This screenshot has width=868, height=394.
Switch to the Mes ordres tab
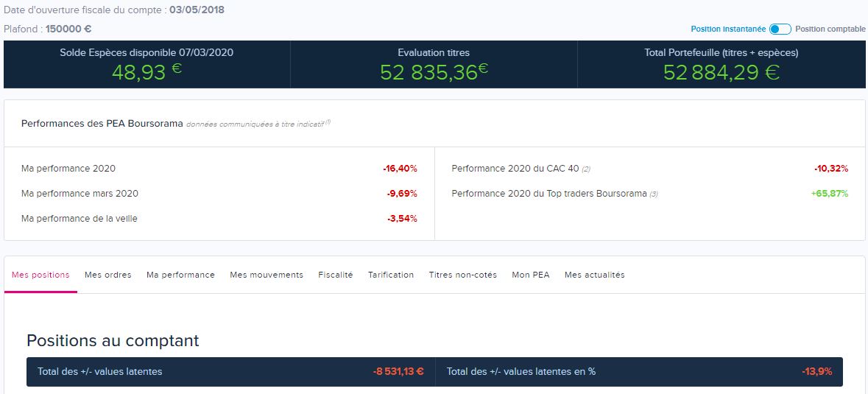108,275
